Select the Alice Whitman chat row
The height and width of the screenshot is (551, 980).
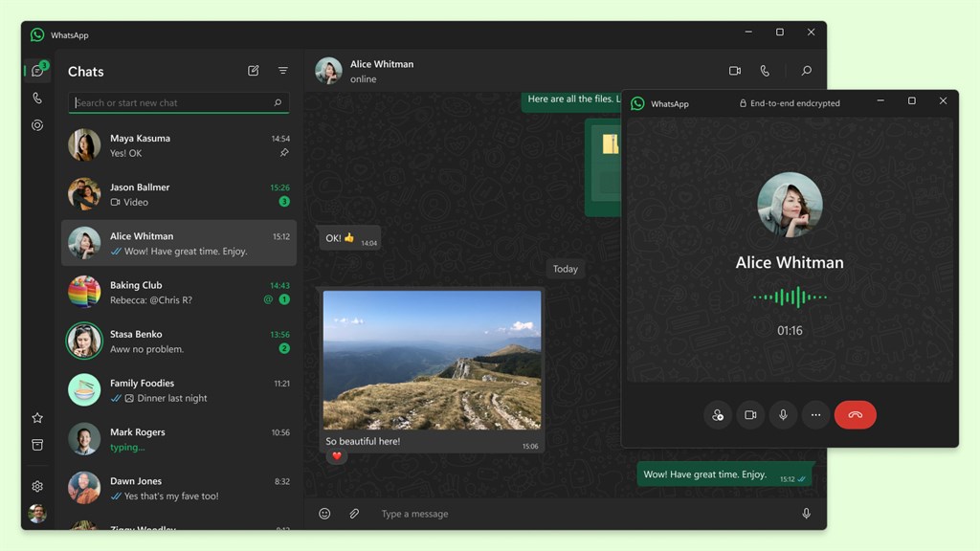click(179, 243)
